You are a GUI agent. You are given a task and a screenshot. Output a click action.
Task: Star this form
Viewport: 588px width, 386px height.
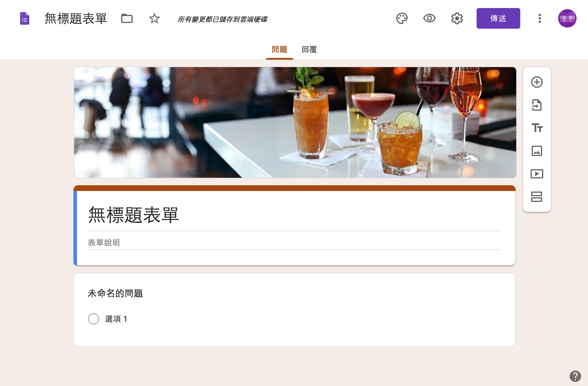154,19
